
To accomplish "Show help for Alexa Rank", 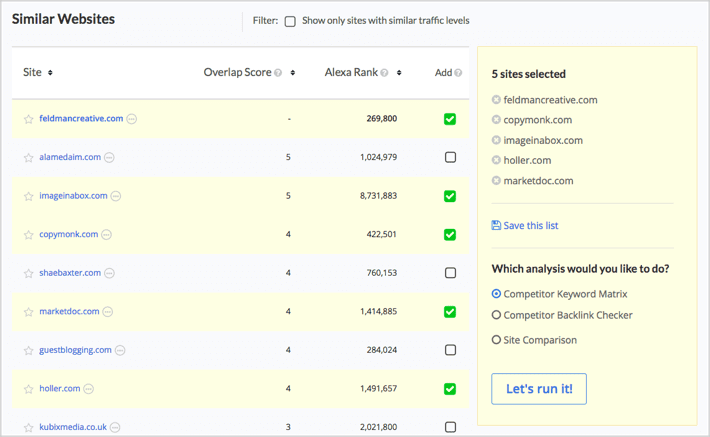I will 384,72.
